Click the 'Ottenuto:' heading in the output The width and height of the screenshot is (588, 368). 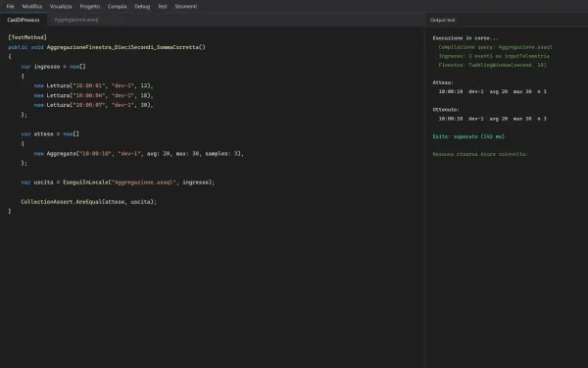[446, 109]
